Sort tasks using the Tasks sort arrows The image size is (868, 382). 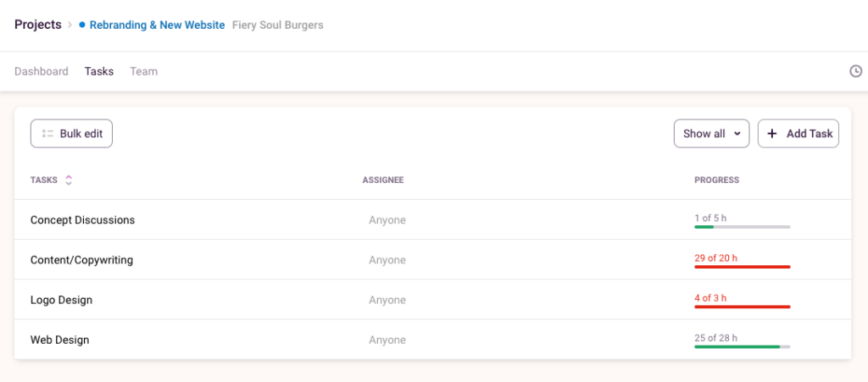point(69,180)
